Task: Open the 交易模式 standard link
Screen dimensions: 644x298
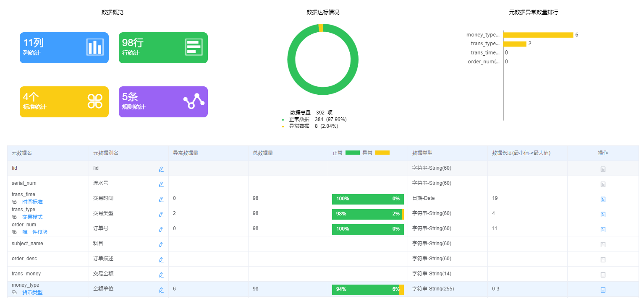Action: [32, 217]
